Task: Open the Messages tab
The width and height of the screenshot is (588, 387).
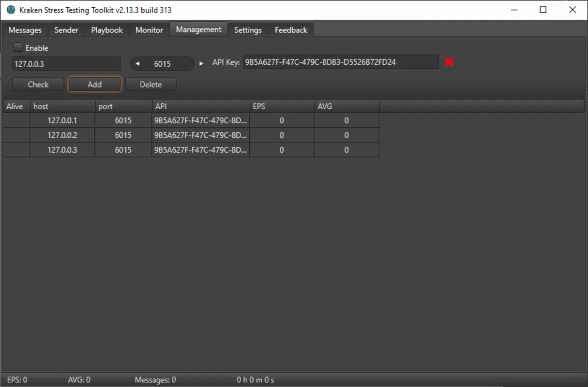Action: point(25,30)
